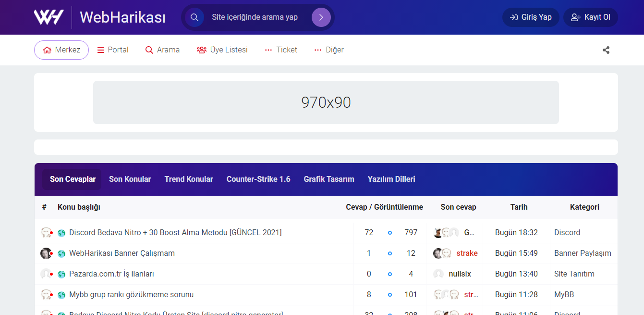Click the avatar beside nullsix username

[x=438, y=274]
